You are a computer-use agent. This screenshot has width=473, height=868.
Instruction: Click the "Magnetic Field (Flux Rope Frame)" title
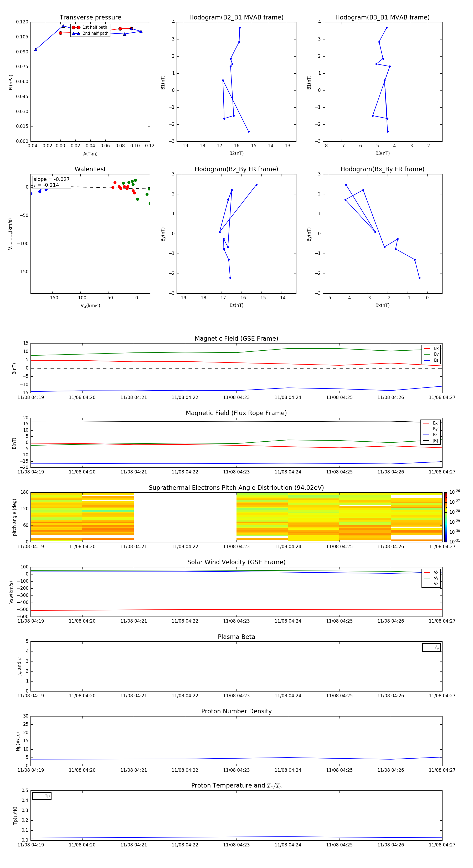(x=236, y=413)
